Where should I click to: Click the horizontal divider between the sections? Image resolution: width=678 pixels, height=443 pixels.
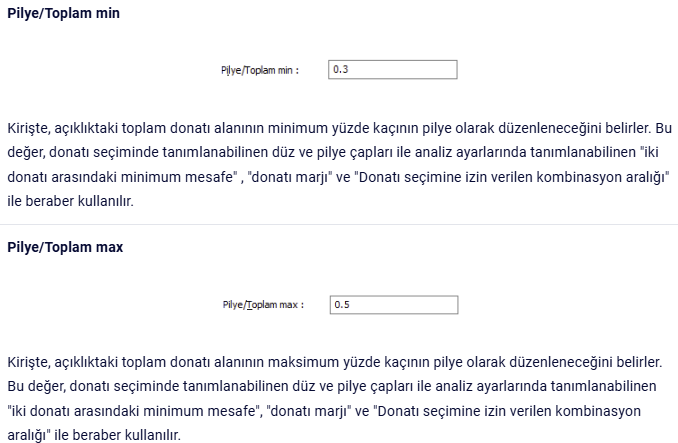[339, 224]
